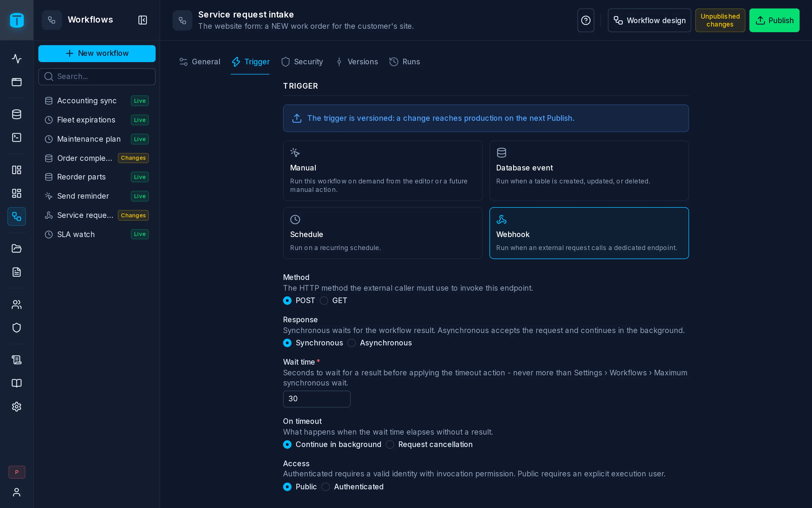Set access to Public
Screen dimensions: 812x508
pos(287,487)
